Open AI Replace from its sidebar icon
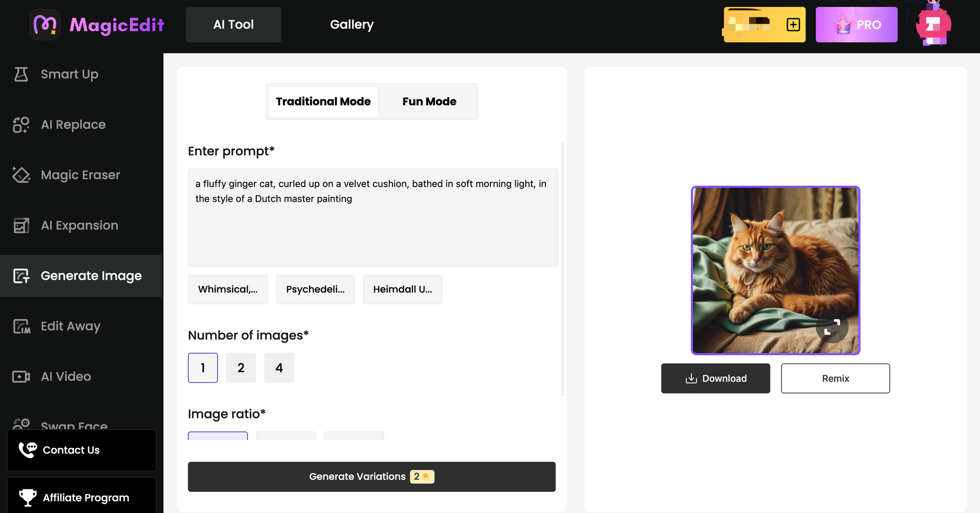 point(21,124)
